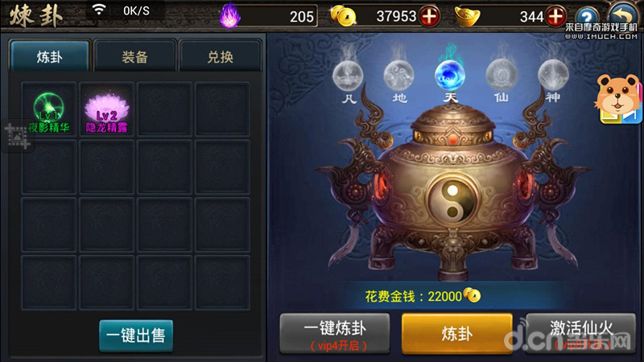The width and height of the screenshot is (644, 362).
Task: Tap the plus icon beside gold ingots
Action: pyautogui.click(x=556, y=16)
